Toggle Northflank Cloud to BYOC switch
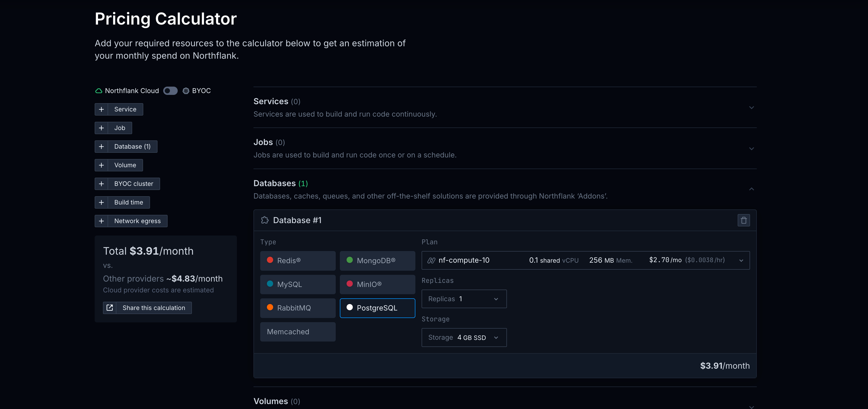Screen dimensions: 868x409 tap(170, 91)
